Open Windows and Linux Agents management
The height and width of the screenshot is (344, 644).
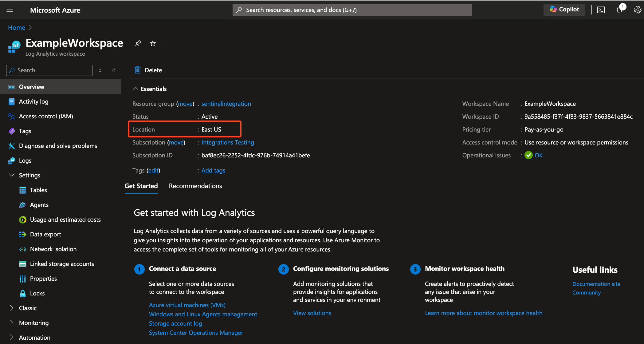click(x=203, y=314)
